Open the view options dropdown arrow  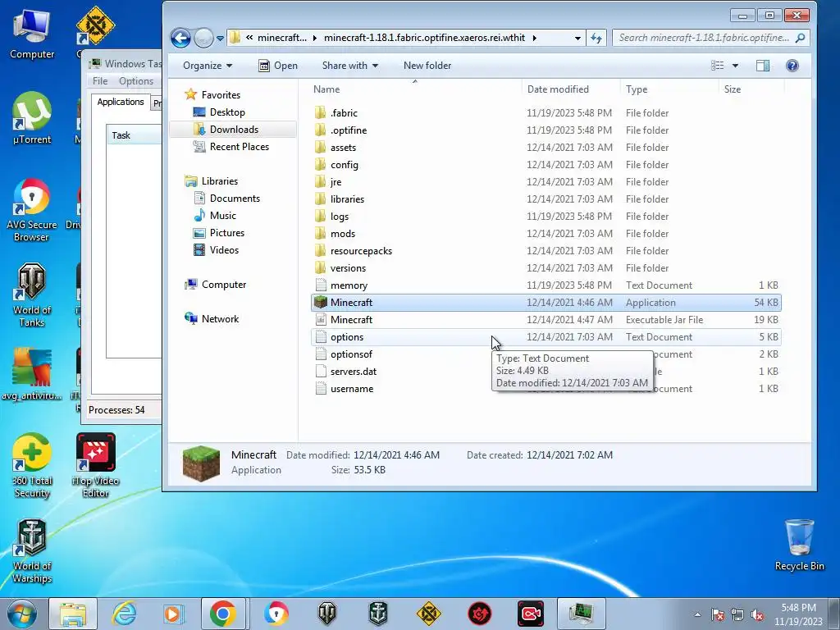pyautogui.click(x=735, y=66)
